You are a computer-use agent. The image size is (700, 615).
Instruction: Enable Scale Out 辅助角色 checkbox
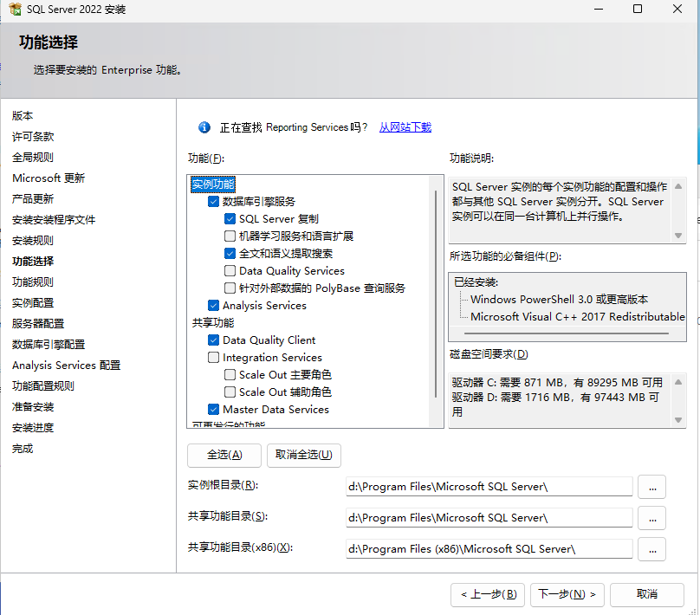pyautogui.click(x=230, y=392)
